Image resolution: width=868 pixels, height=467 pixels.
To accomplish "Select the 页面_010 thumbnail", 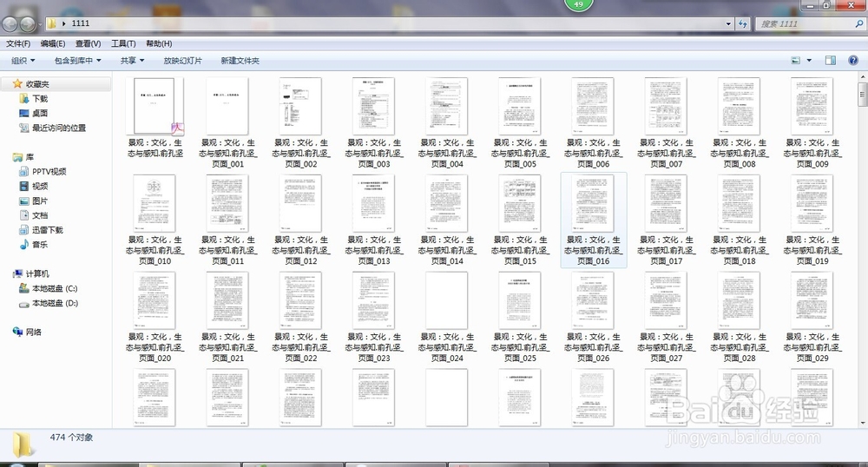I will pos(155,203).
